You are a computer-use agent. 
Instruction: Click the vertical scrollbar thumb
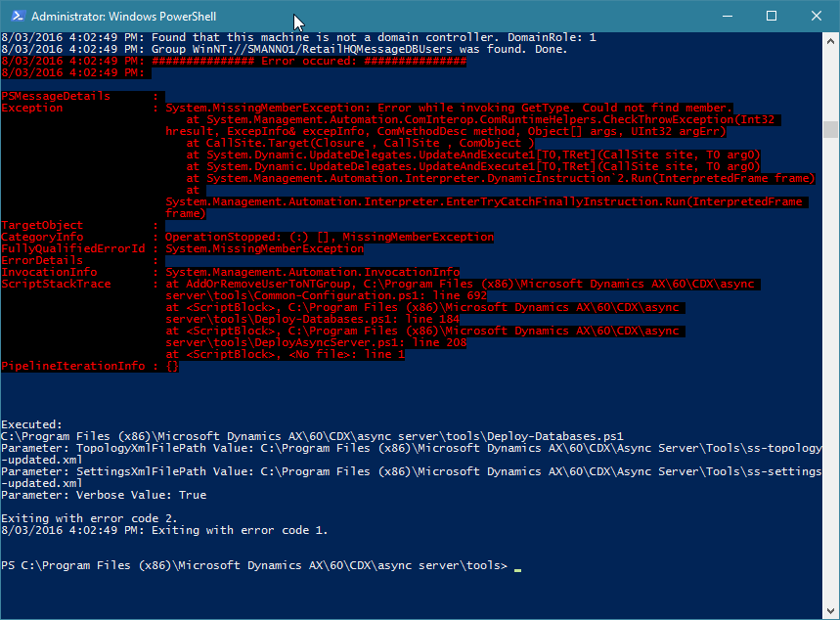[831, 130]
